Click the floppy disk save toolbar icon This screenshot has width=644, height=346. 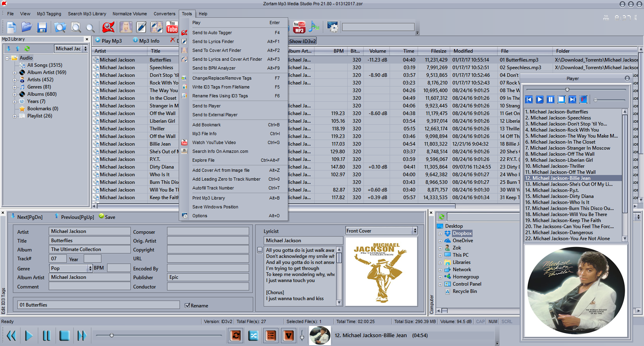pos(42,27)
